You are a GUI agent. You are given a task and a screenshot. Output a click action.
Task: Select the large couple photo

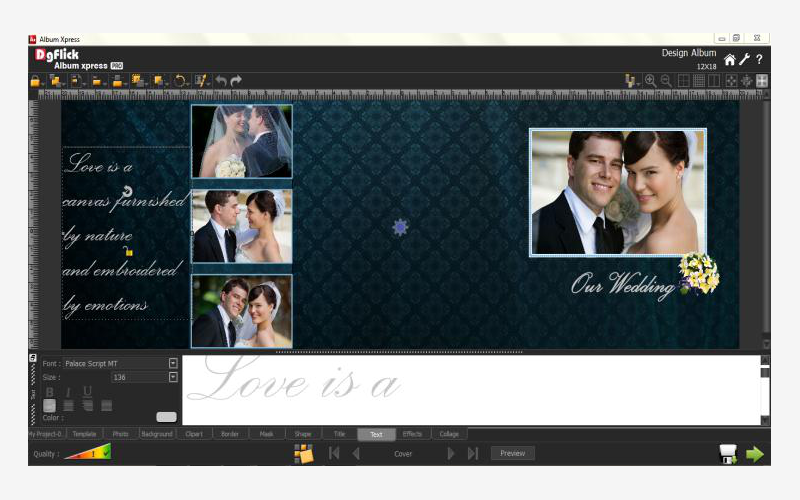pos(618,192)
